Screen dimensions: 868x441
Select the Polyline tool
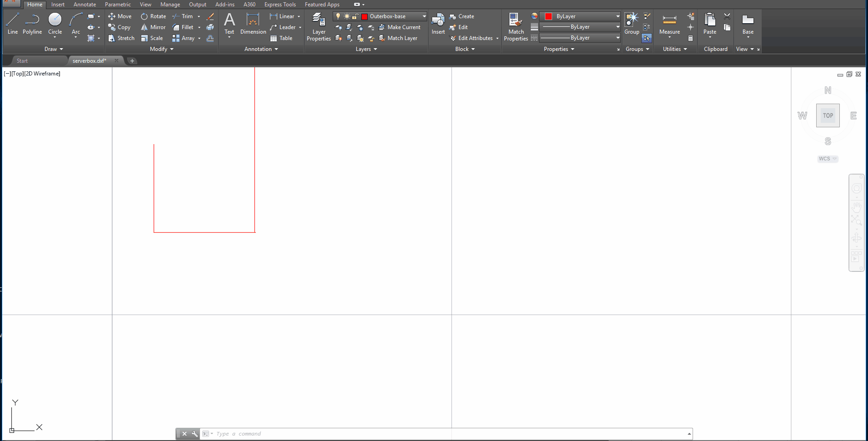[32, 24]
